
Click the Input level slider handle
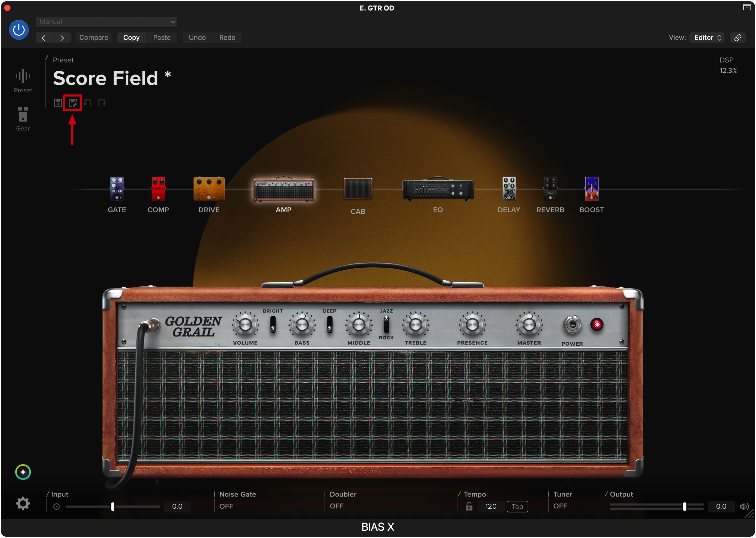(x=113, y=506)
